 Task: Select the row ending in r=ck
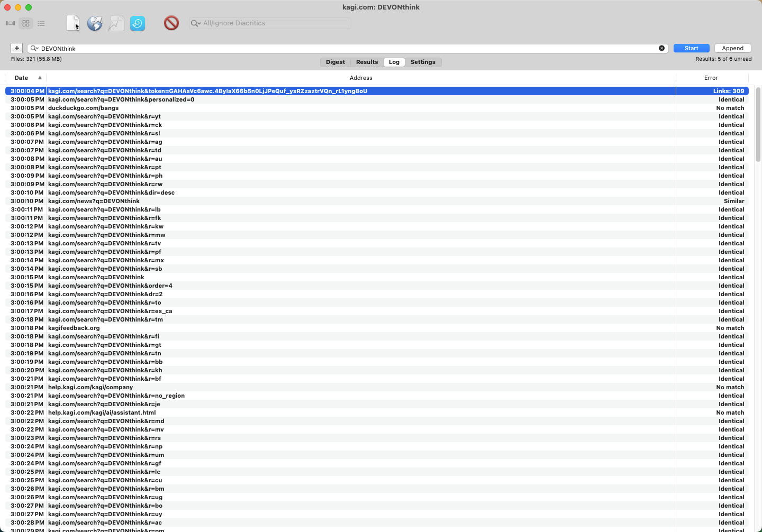coord(377,125)
